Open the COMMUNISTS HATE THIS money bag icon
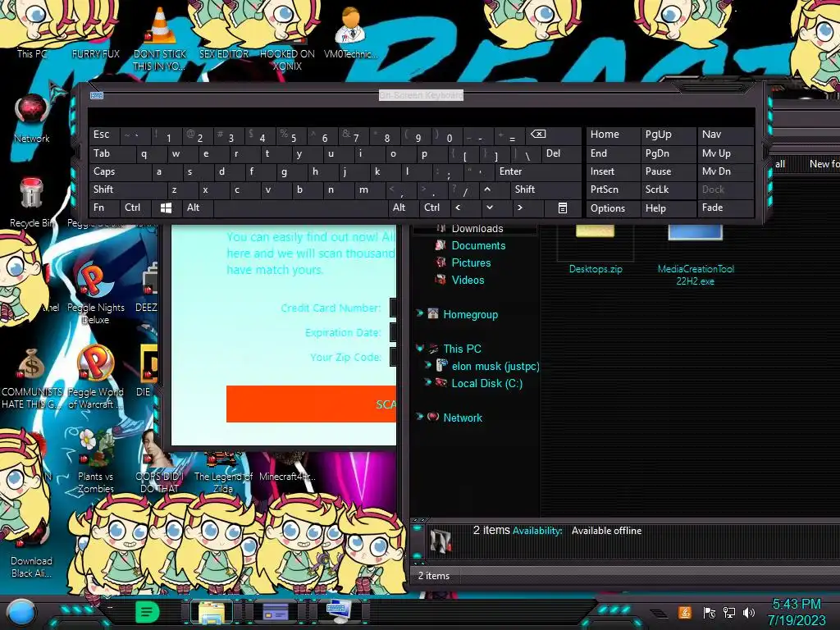 pyautogui.click(x=31, y=377)
